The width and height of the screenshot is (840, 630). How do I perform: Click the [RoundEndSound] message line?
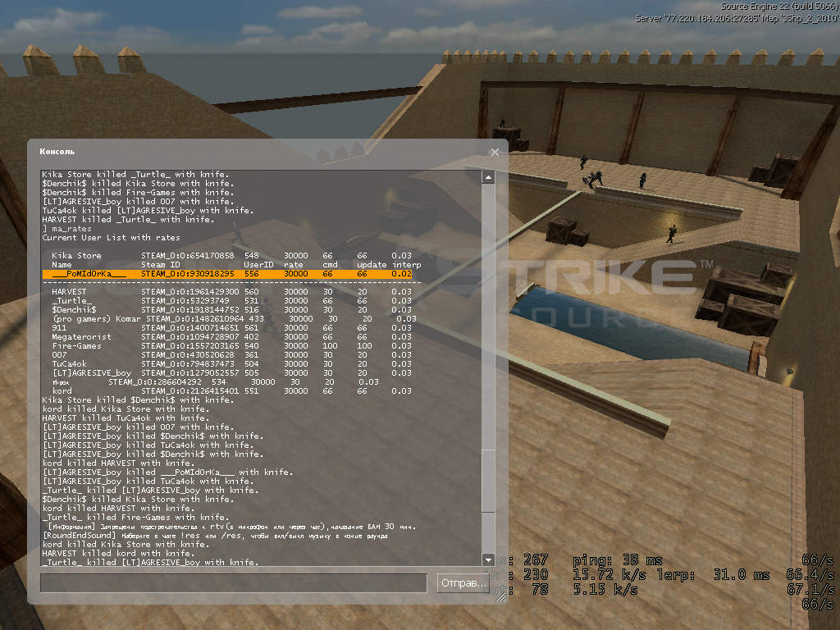click(215, 535)
